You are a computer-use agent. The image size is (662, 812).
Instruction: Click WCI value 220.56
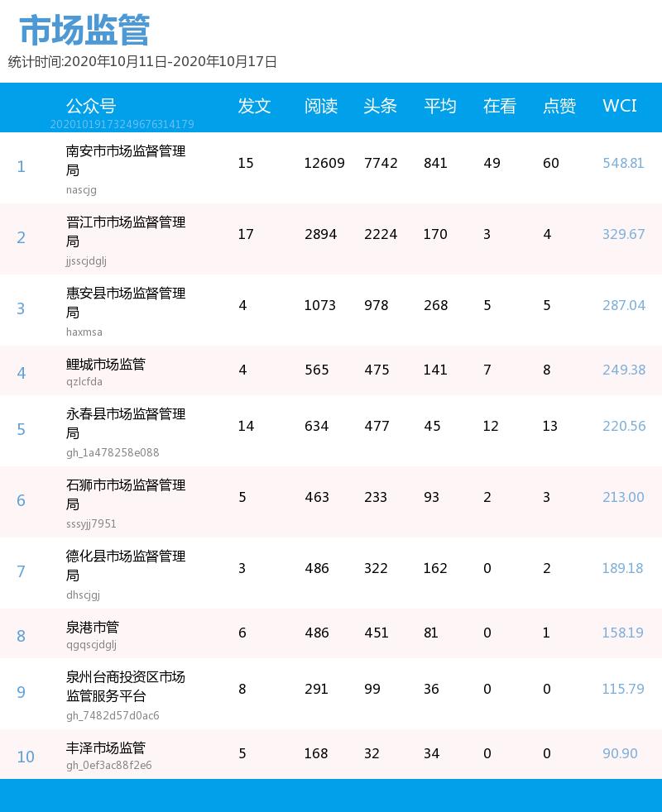624,426
